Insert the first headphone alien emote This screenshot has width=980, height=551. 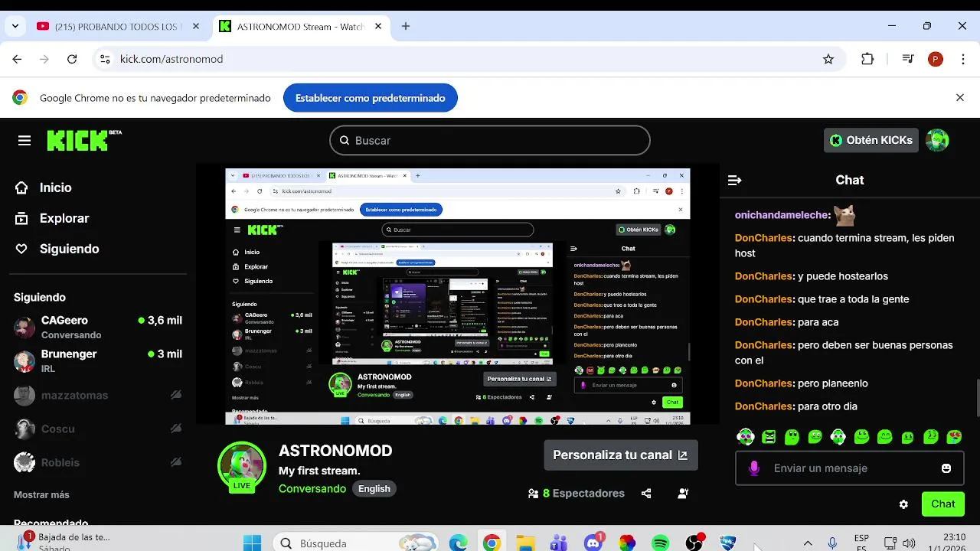click(746, 437)
